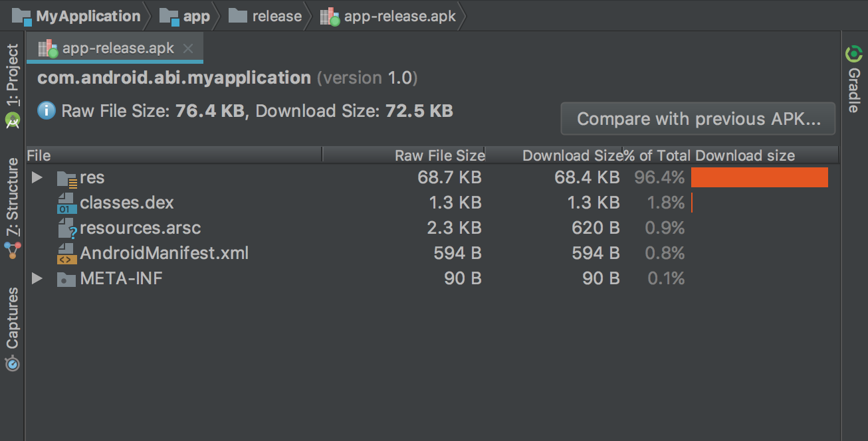Screen dimensions: 868x441
Task: Click the res folder icon
Action: tap(66, 179)
